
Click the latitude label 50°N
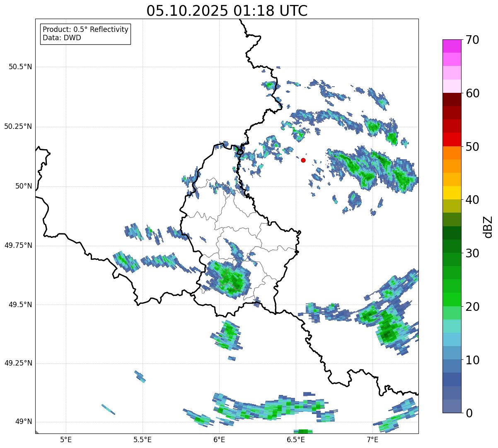pos(23,186)
